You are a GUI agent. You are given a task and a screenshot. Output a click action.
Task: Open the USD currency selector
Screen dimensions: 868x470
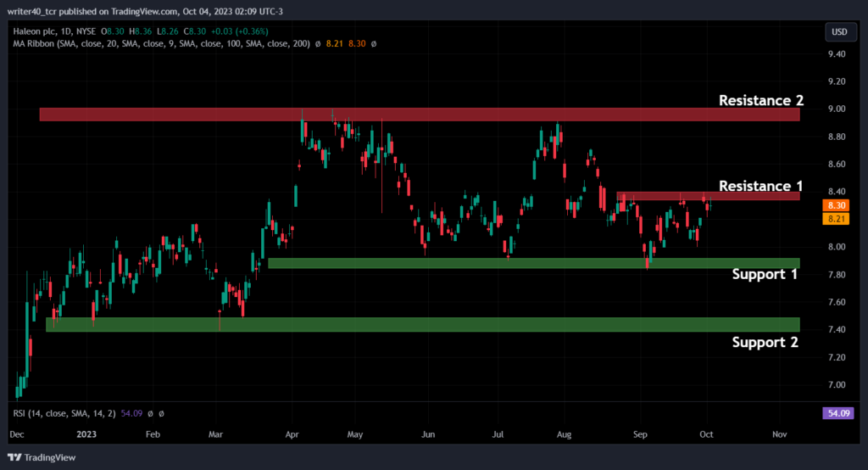pos(840,32)
